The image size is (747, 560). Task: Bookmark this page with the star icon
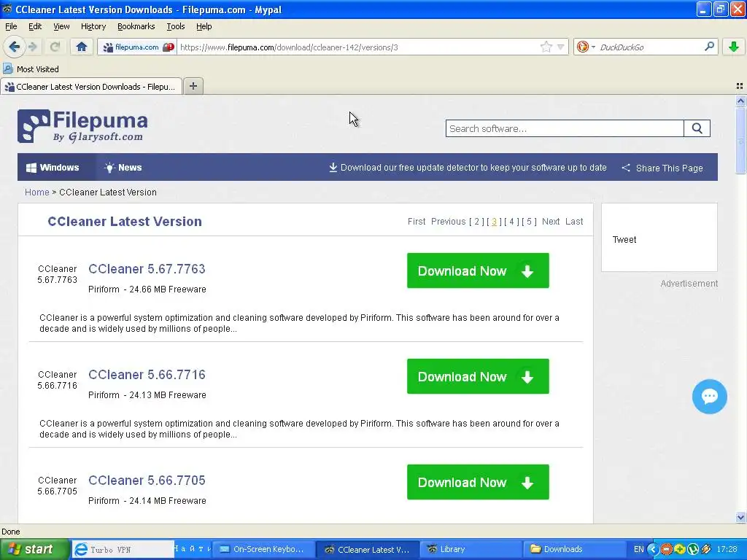pyautogui.click(x=546, y=47)
